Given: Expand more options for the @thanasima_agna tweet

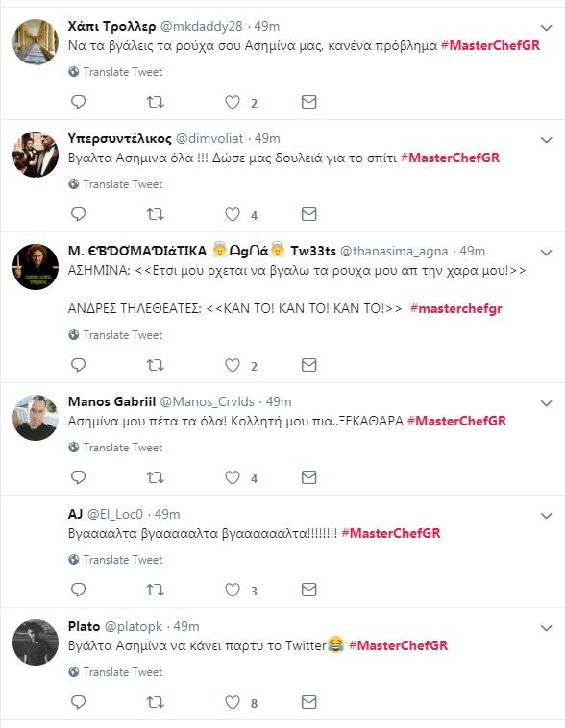Looking at the screenshot, I should click(547, 253).
